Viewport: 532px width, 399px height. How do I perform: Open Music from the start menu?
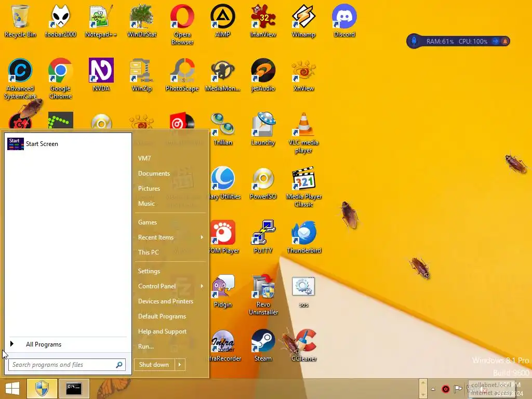[146, 204]
